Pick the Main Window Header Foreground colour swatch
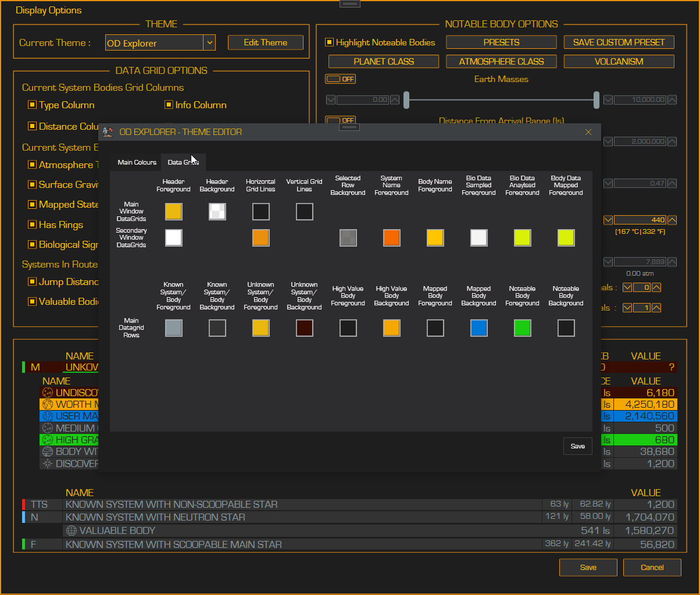The height and width of the screenshot is (595, 700). coord(174,212)
